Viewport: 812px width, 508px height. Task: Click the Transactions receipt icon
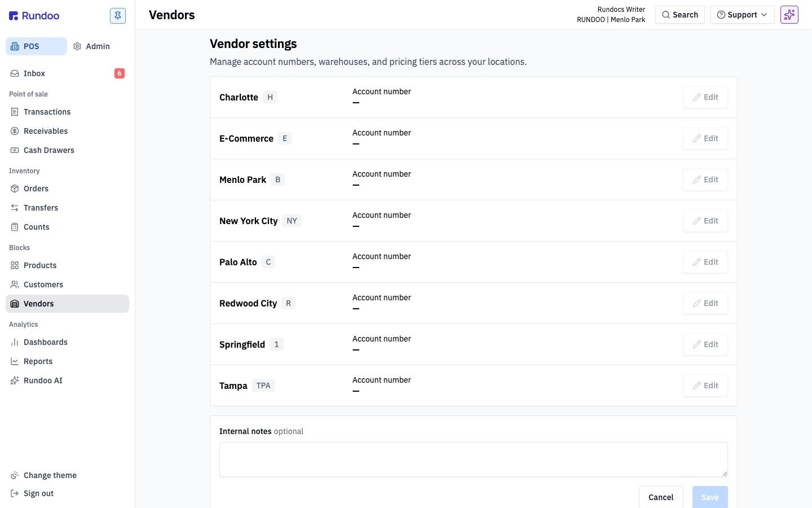point(15,112)
